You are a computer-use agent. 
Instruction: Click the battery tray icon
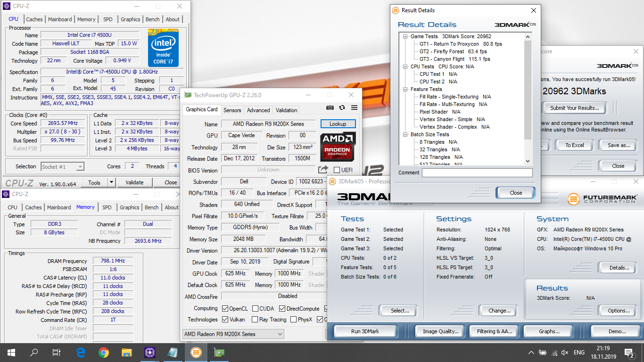click(543, 352)
